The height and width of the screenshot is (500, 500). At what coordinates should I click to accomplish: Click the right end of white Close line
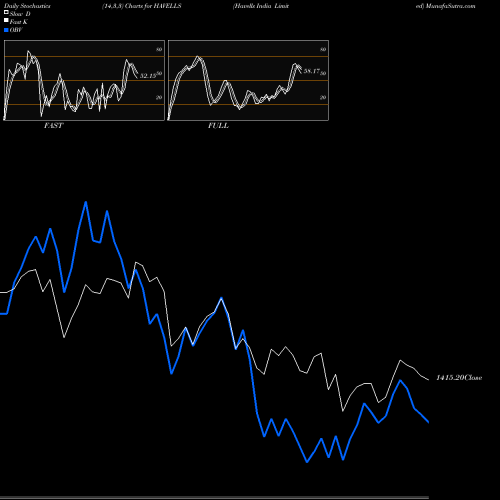428,380
